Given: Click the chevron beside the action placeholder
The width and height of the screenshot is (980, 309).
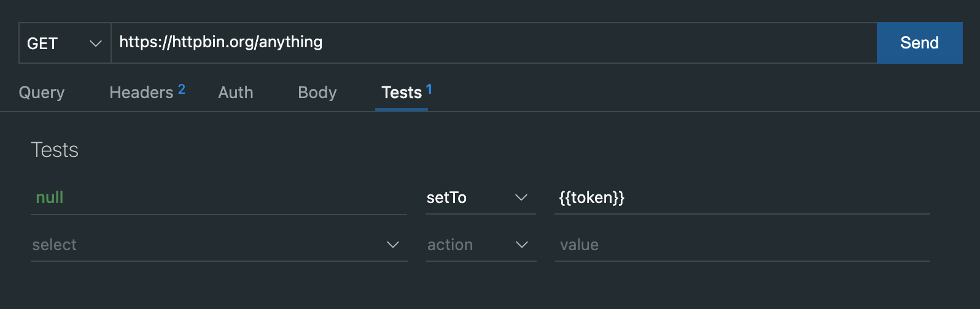Looking at the screenshot, I should tap(522, 245).
